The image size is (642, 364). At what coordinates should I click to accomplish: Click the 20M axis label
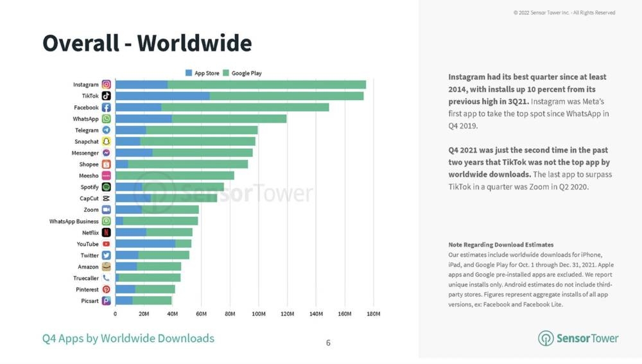pos(144,314)
